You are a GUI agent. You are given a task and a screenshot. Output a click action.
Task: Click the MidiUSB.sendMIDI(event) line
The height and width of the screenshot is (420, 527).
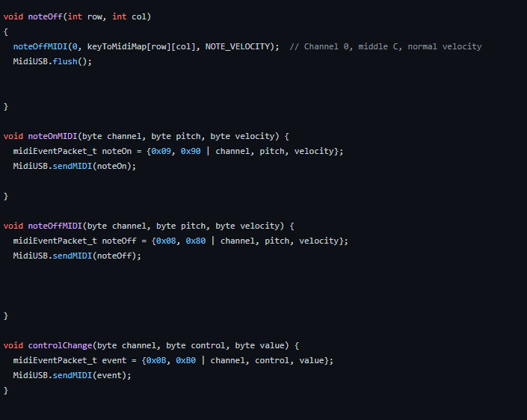click(x=72, y=375)
